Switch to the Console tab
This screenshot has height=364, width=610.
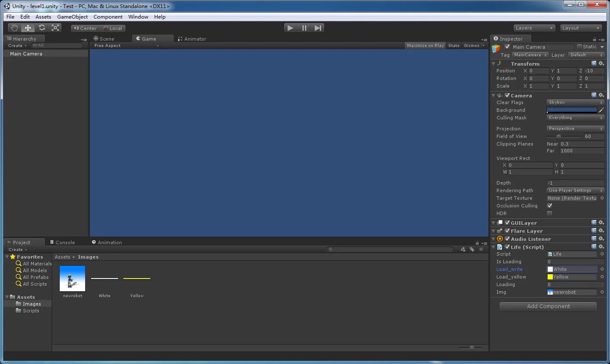pyautogui.click(x=64, y=243)
